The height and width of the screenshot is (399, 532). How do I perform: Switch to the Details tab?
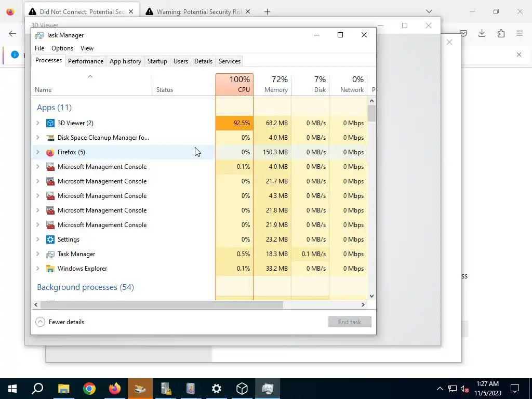click(203, 61)
